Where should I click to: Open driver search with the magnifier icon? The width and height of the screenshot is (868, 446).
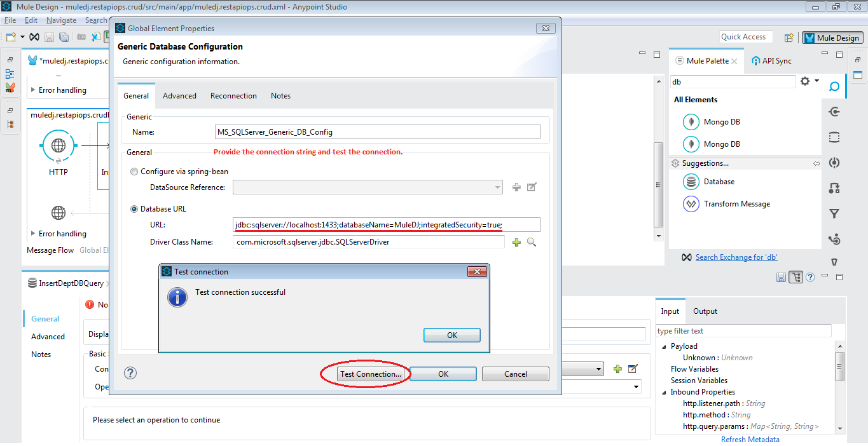click(x=532, y=241)
